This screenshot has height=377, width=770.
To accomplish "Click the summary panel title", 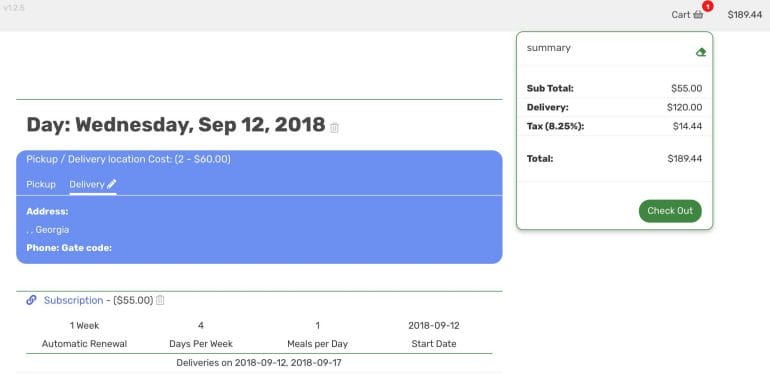I will pos(549,48).
